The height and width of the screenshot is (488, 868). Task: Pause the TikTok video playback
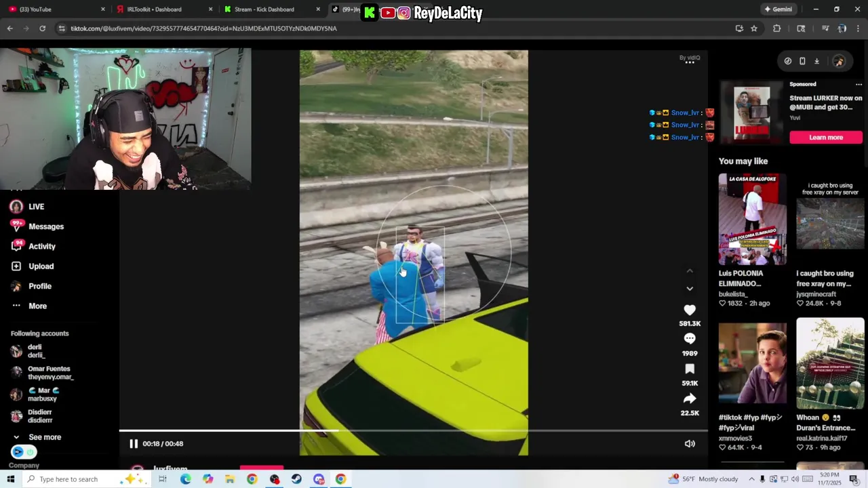(134, 444)
